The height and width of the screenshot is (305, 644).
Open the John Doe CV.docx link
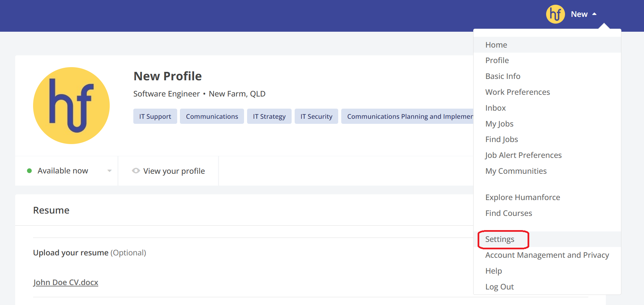click(x=65, y=282)
